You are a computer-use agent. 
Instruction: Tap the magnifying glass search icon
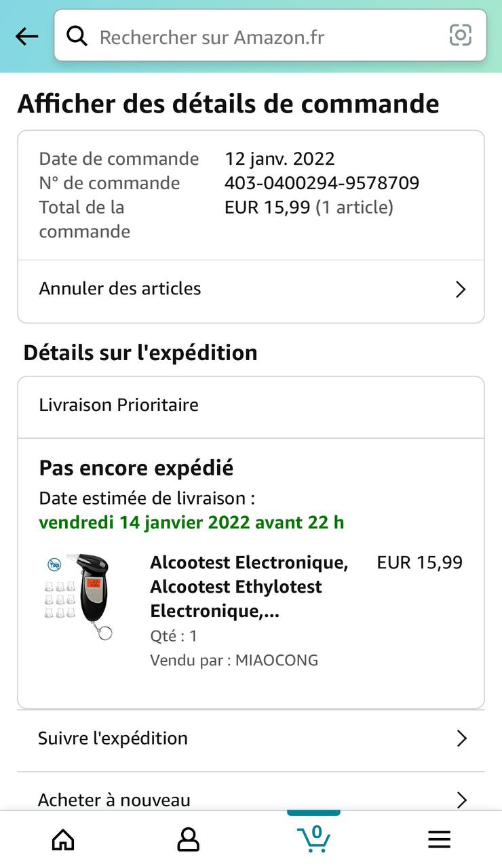point(77,36)
